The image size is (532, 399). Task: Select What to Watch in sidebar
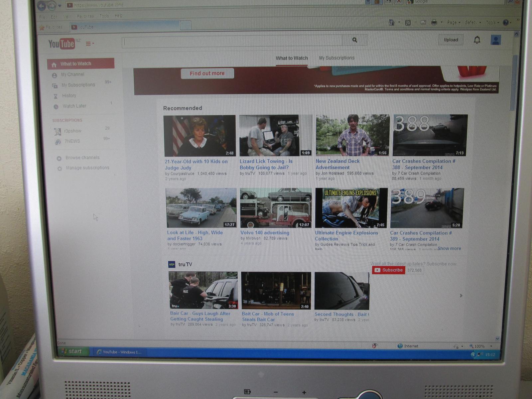(81, 64)
